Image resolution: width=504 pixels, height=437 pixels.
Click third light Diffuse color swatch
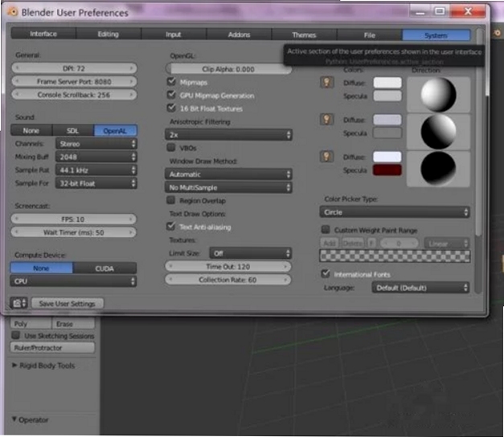(387, 157)
